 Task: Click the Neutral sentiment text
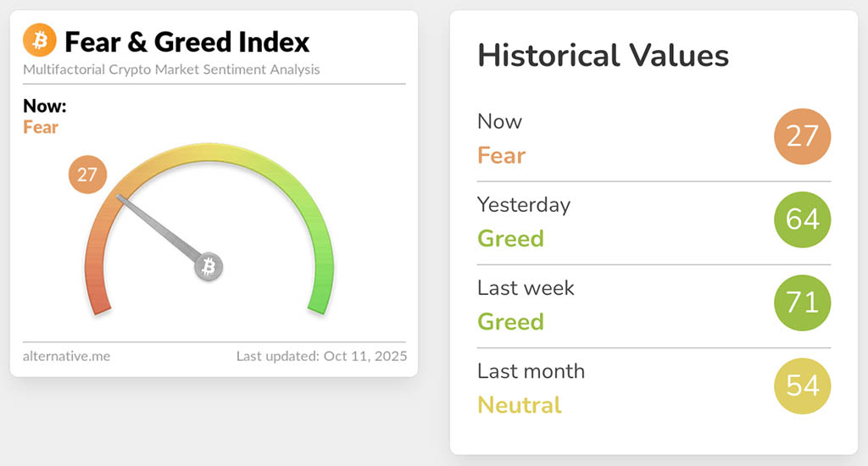520,405
